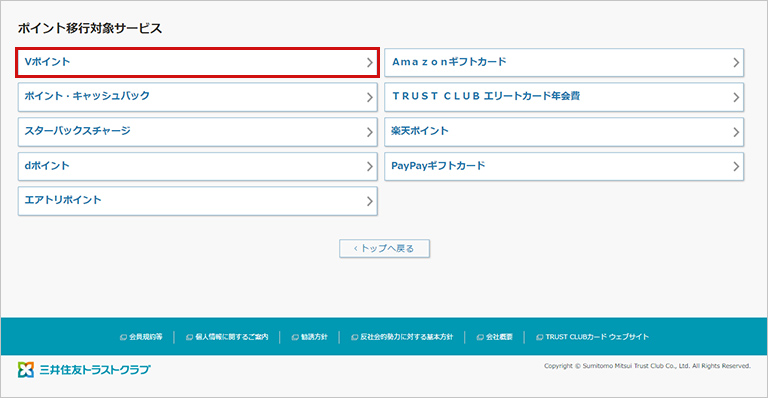This screenshot has height=398, width=768.
Task: Open TRUST CLUBカード ウェブサイト link
Action: coord(592,337)
